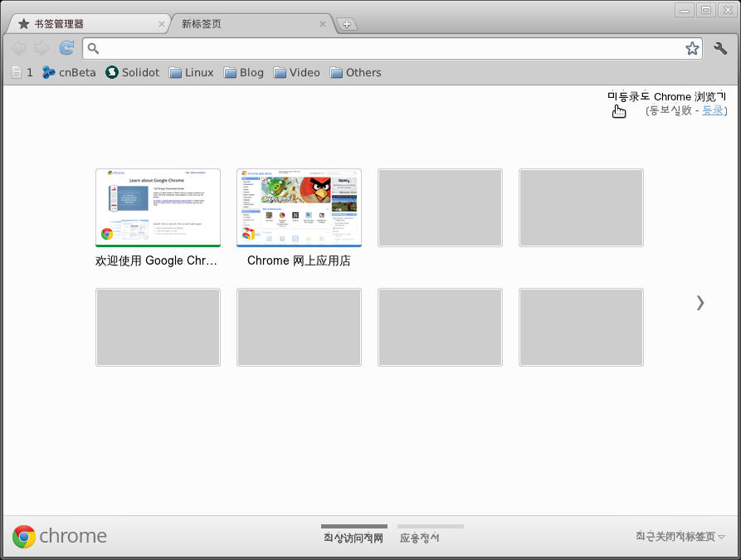The image size is (741, 560).
Task: Open the Solidot bookmark
Action: [x=132, y=72]
